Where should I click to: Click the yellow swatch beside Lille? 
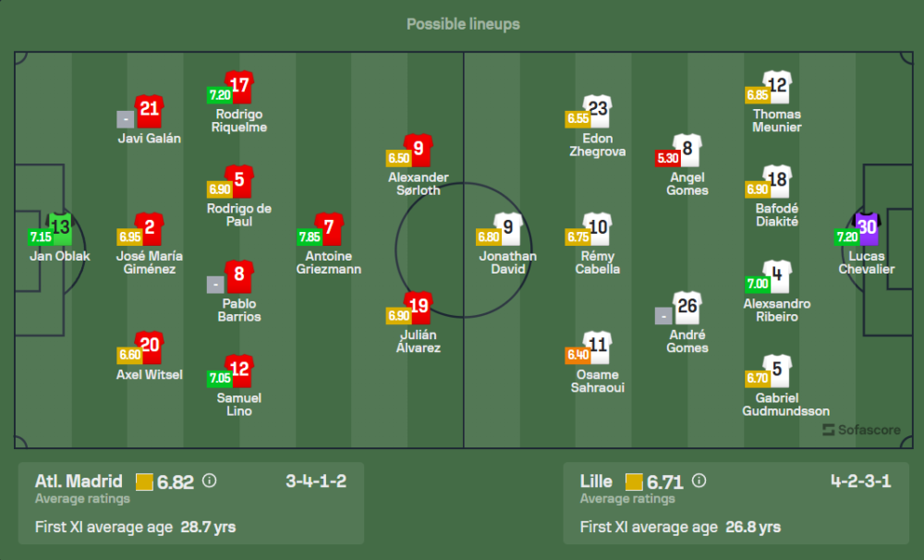(634, 481)
